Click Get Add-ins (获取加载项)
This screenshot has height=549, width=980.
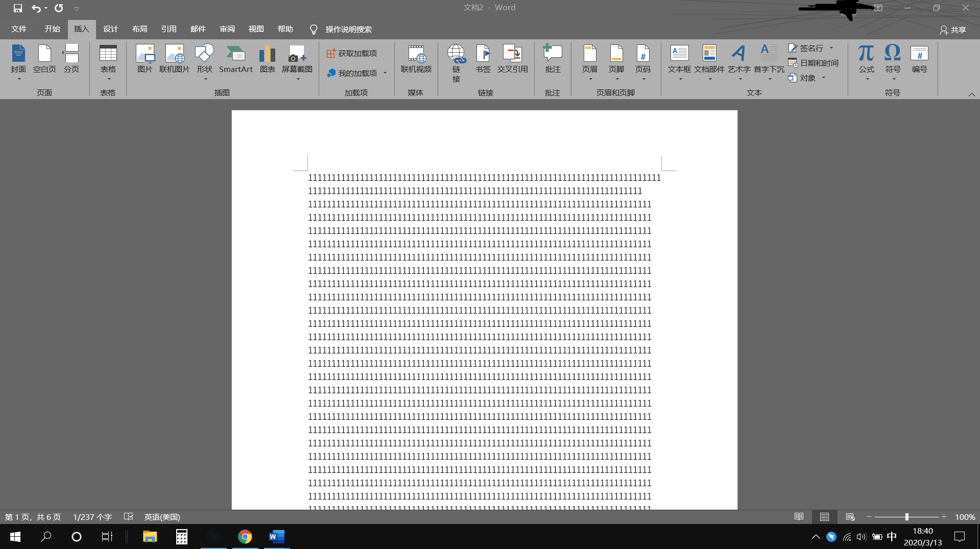(x=352, y=53)
